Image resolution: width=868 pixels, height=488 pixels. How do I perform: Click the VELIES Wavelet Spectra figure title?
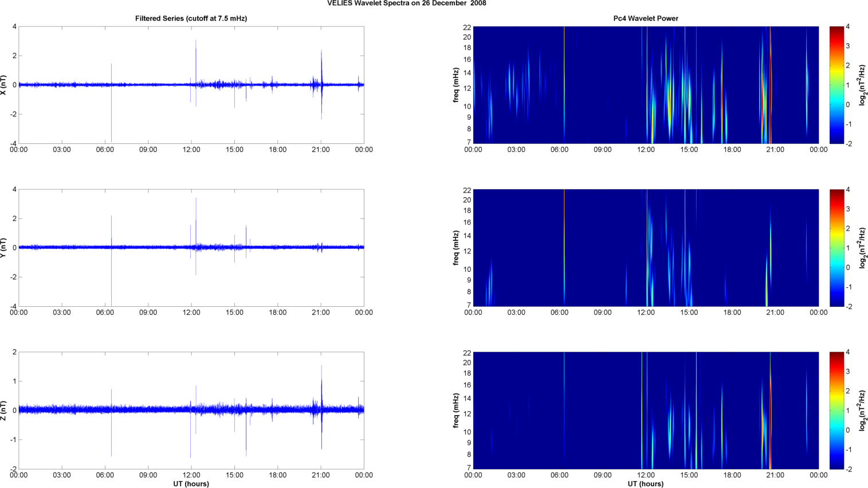406,3
